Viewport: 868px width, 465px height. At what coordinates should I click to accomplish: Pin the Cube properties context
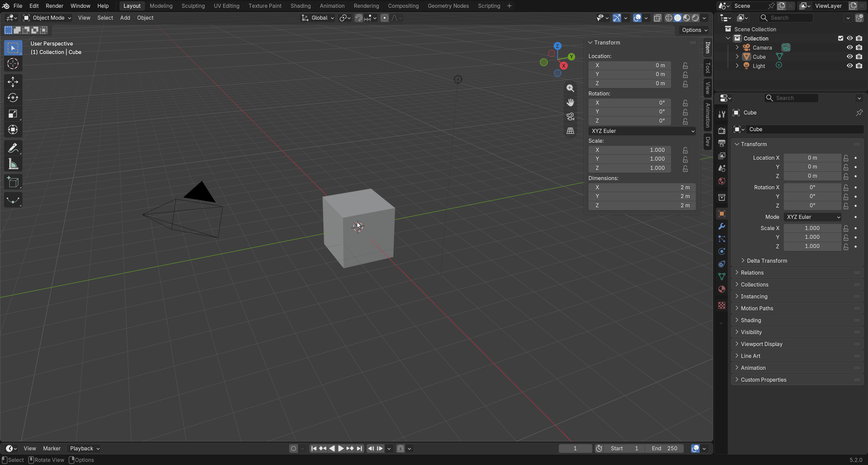click(859, 113)
